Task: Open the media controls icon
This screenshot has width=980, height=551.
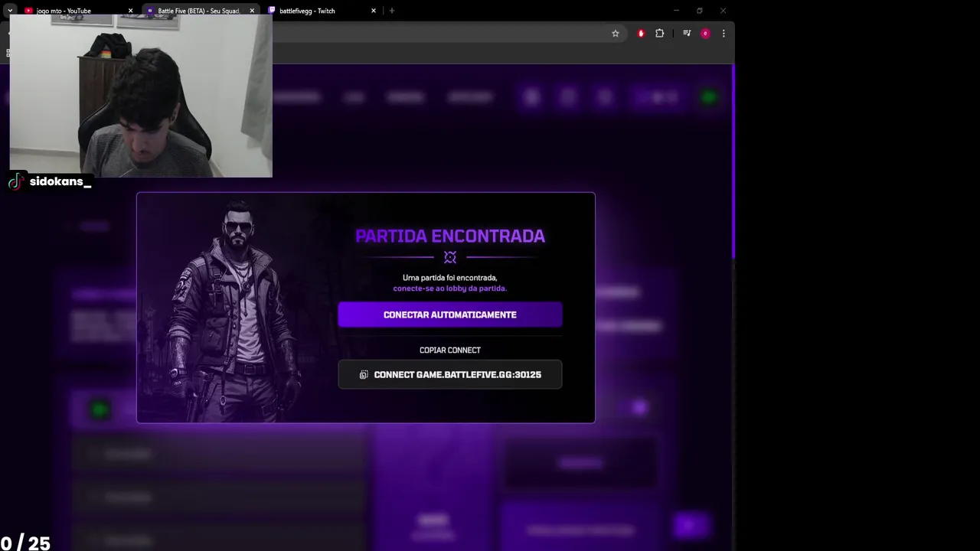Action: pyautogui.click(x=687, y=33)
